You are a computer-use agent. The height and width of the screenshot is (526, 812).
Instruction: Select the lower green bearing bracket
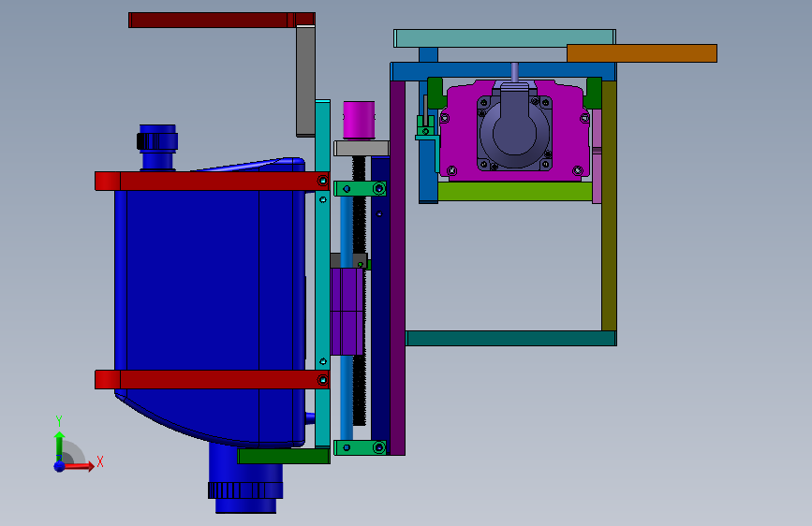click(x=360, y=447)
